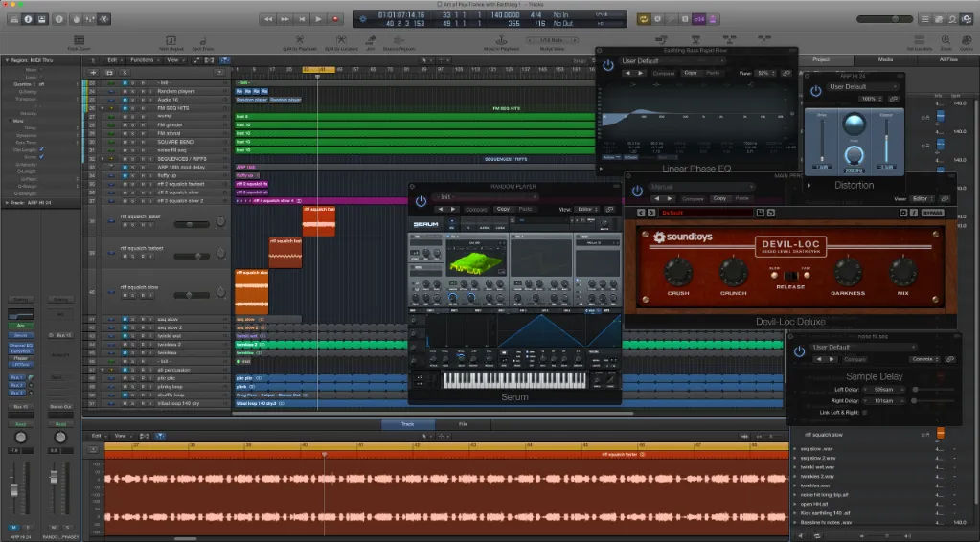
Task: Go to beginning with transport button
Action: coord(302,19)
